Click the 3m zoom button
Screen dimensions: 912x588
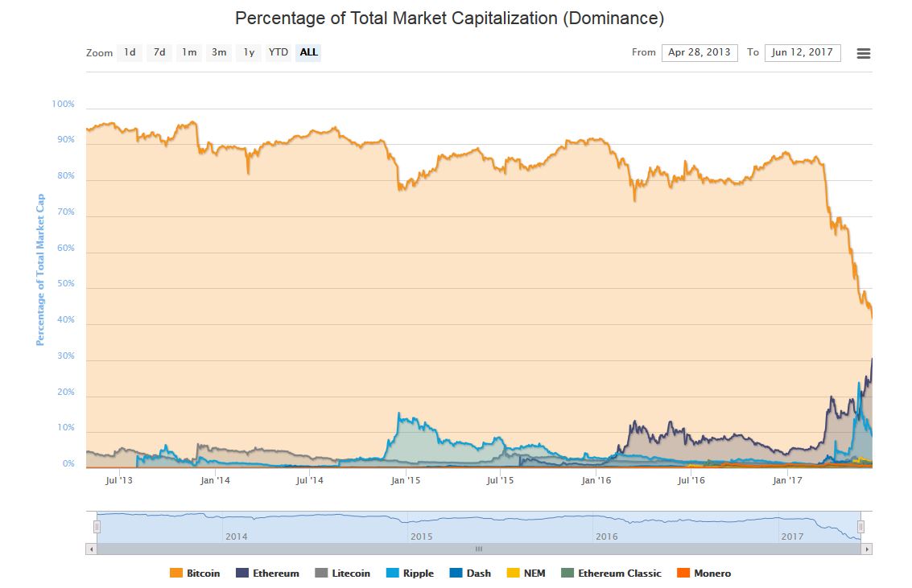coord(217,52)
